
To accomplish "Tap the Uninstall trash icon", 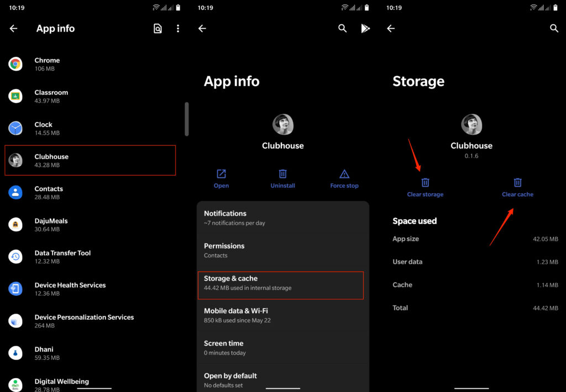I will coord(282,174).
